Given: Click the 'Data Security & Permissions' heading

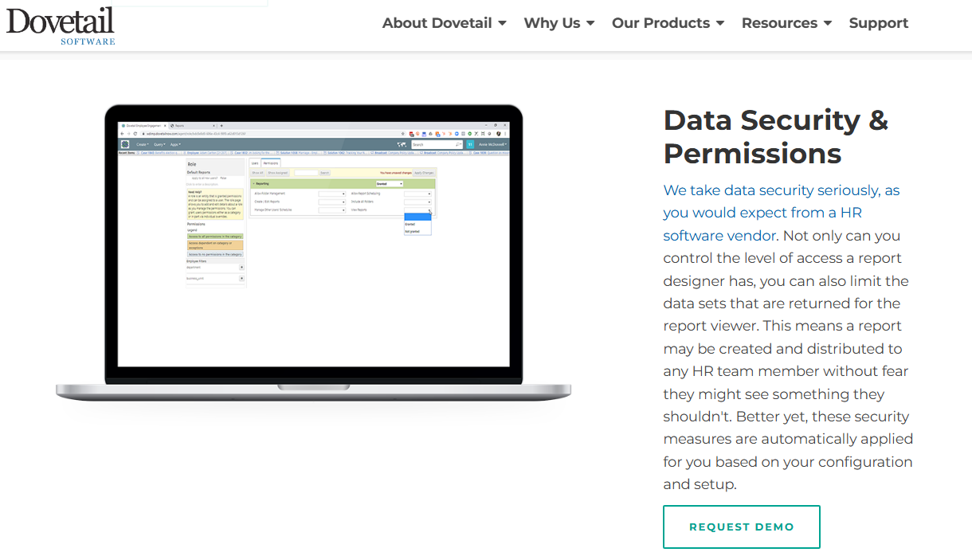Looking at the screenshot, I should tap(775, 136).
